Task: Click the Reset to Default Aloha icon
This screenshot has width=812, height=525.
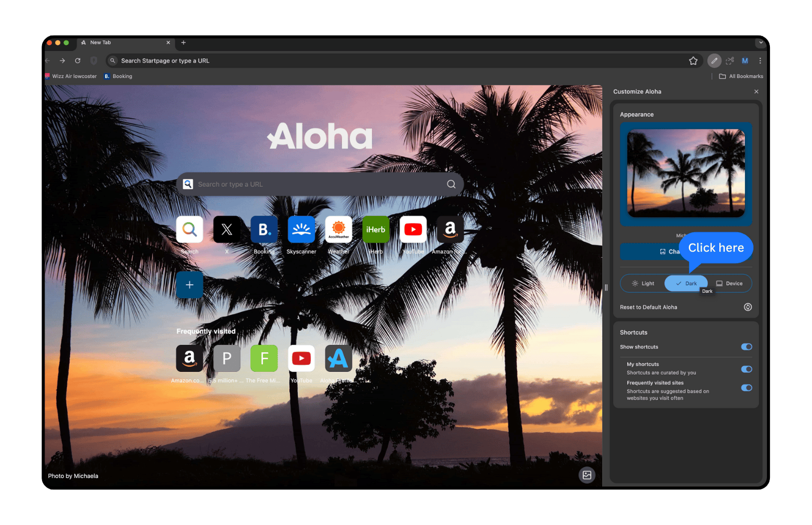Action: click(x=747, y=307)
